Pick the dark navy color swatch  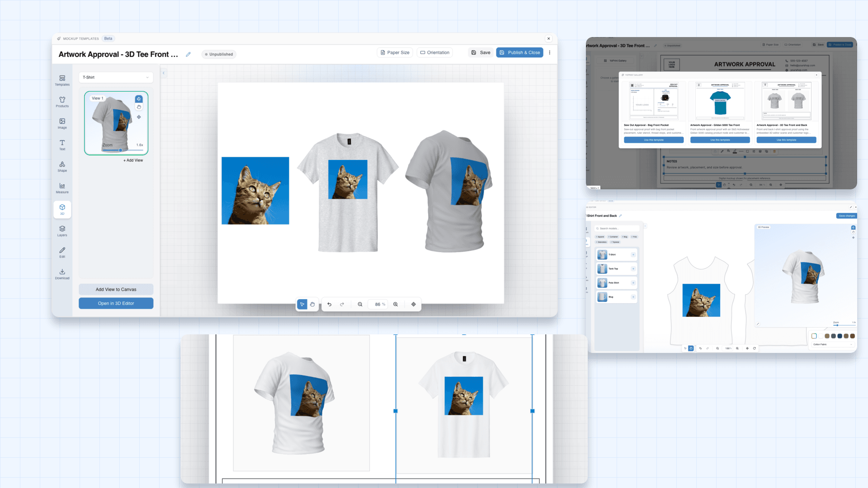[x=840, y=336]
